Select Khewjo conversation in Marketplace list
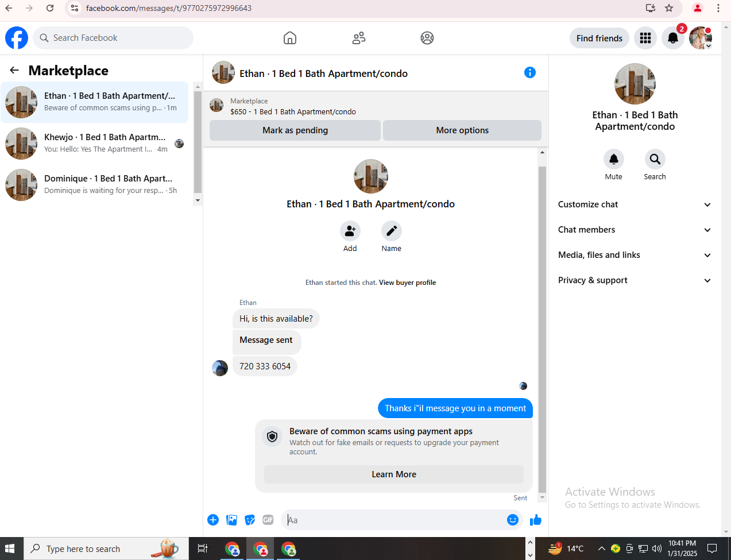Image resolution: width=731 pixels, height=560 pixels. (95, 144)
